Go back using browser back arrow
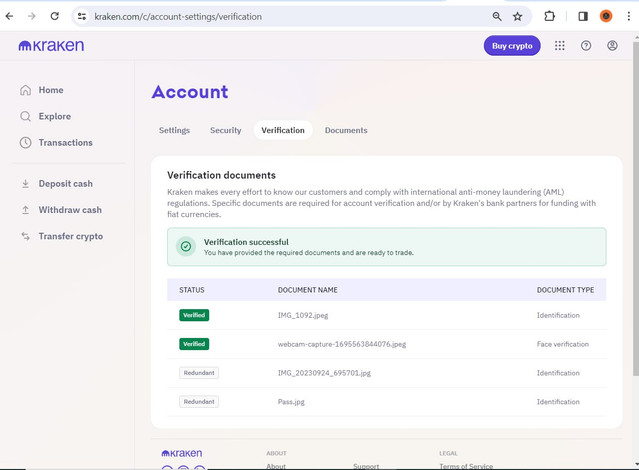The image size is (639, 470). point(9,16)
